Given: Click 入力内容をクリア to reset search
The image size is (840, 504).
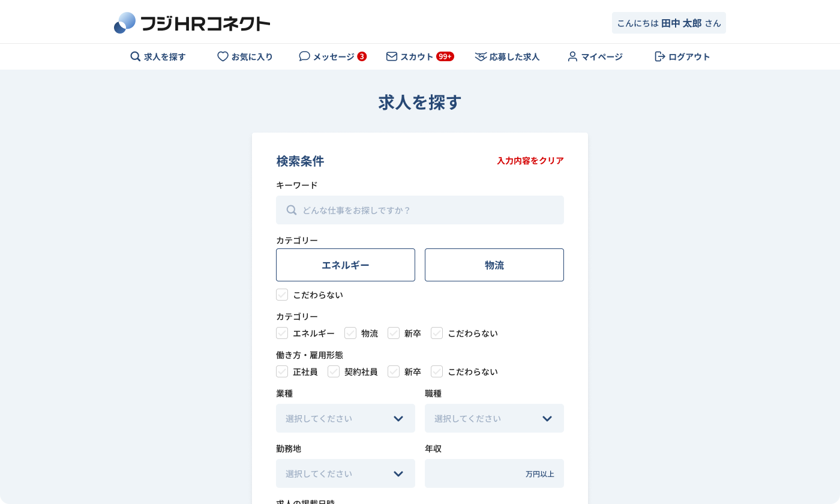Looking at the screenshot, I should point(530,161).
